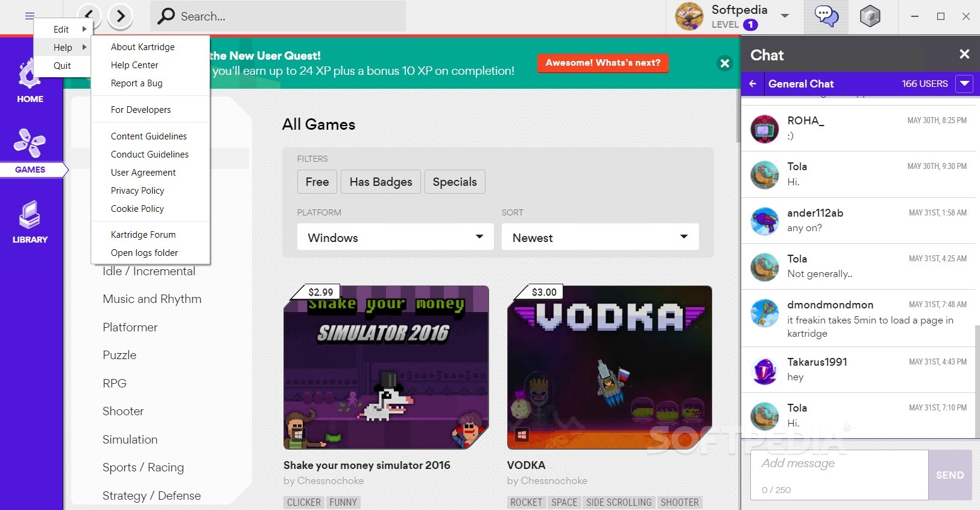Return to chat room list arrow
Image resolution: width=980 pixels, height=510 pixels.
coord(753,84)
